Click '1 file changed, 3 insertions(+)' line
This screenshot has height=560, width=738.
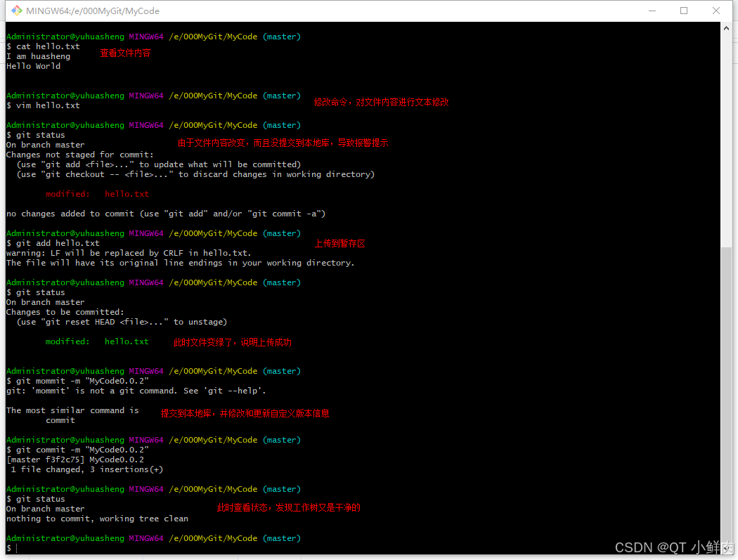[87, 469]
